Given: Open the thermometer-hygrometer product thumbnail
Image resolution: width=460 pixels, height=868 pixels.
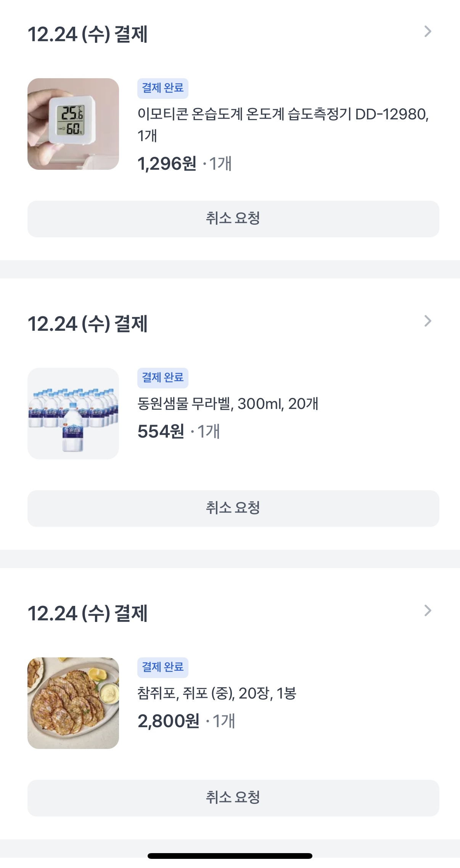Looking at the screenshot, I should 73,124.
